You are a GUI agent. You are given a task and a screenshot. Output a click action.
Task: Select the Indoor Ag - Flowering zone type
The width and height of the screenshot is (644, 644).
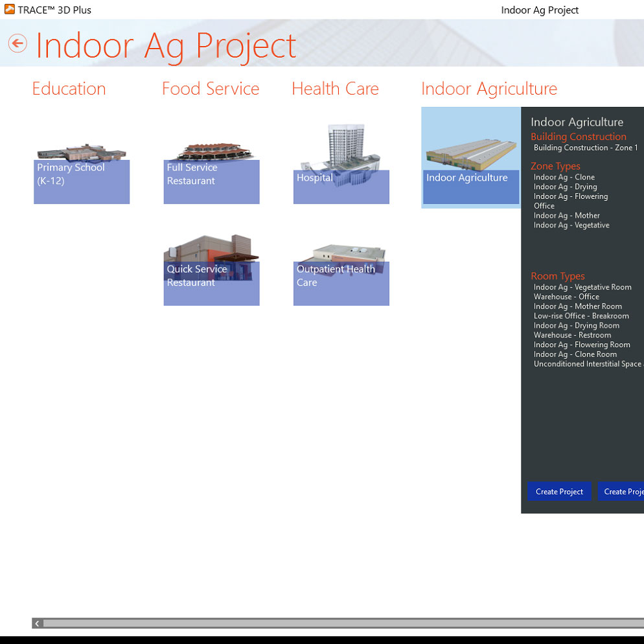tap(570, 196)
